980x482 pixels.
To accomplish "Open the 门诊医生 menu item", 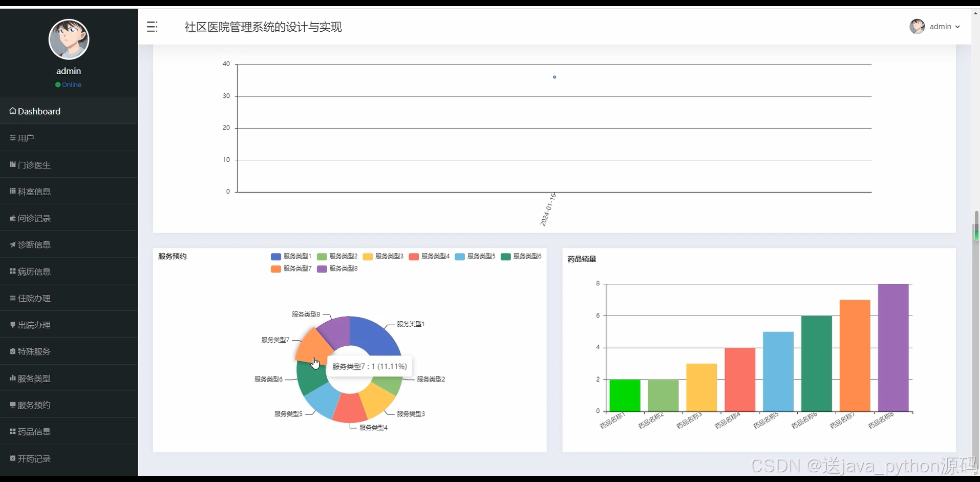I will click(x=69, y=165).
